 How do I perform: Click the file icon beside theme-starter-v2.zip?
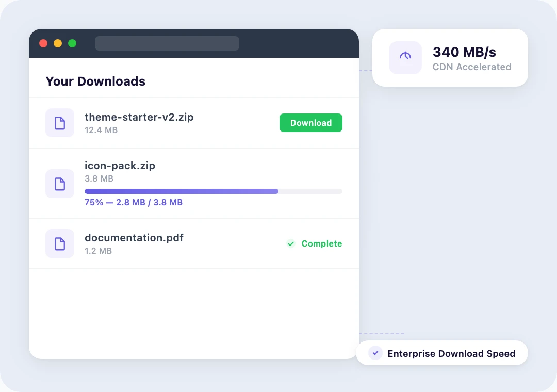[60, 123]
